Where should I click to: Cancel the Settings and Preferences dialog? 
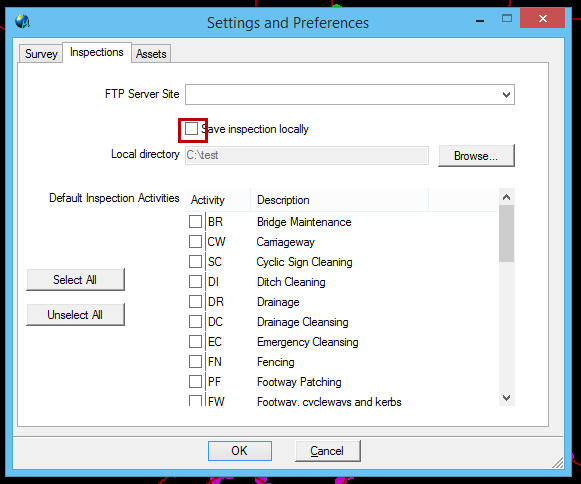coord(328,451)
